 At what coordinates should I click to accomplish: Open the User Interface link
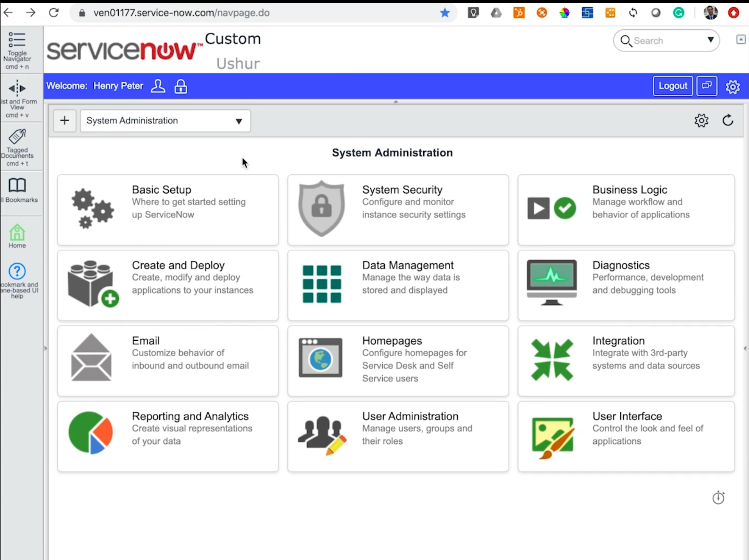[627, 416]
